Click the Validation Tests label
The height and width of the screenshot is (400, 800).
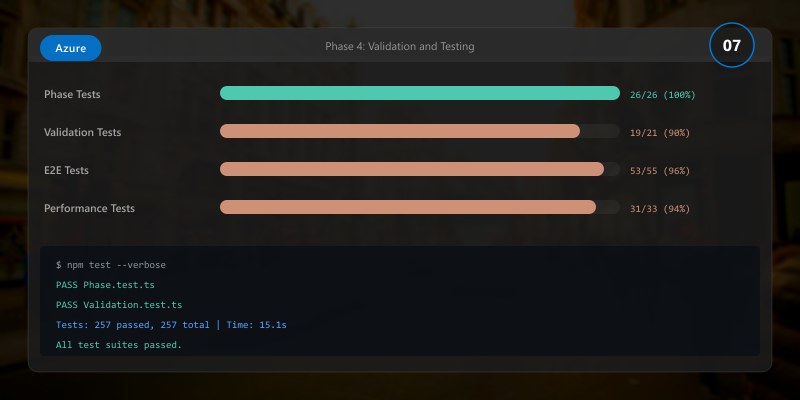point(83,132)
